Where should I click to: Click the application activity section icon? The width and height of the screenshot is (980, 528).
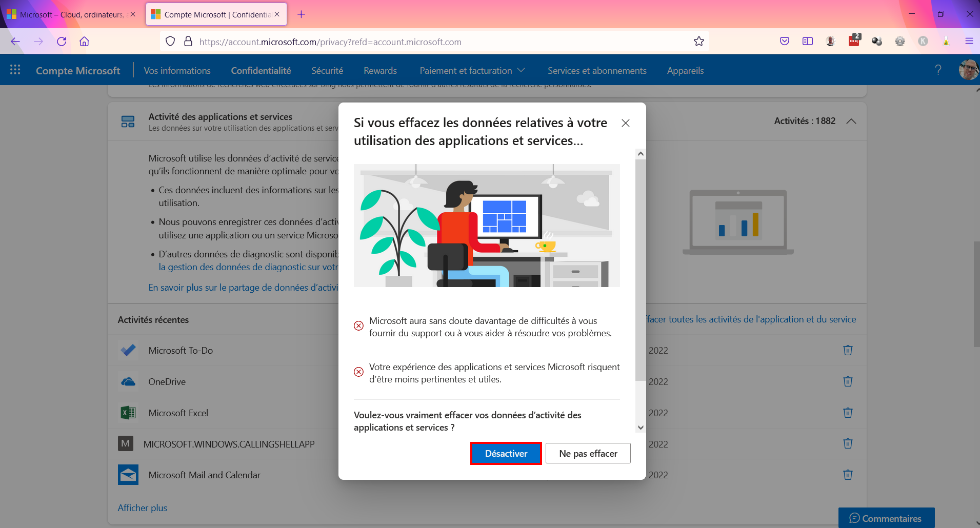coord(128,121)
